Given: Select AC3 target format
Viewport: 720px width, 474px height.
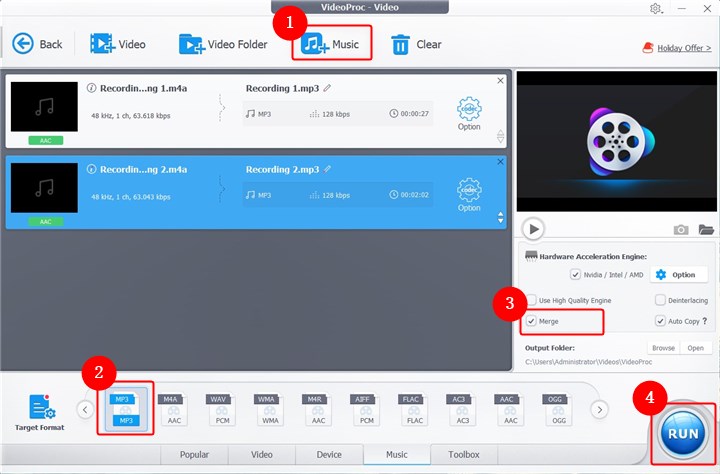Looking at the screenshot, I should [x=461, y=409].
